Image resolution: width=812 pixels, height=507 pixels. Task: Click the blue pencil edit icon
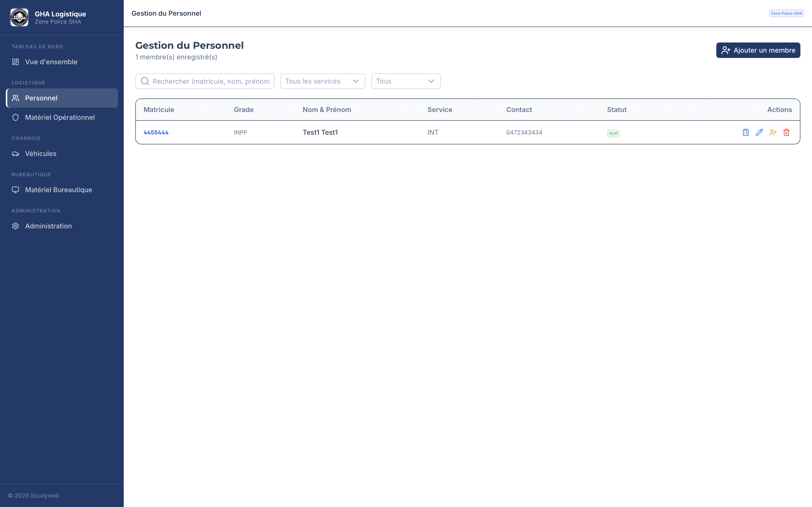[759, 133]
